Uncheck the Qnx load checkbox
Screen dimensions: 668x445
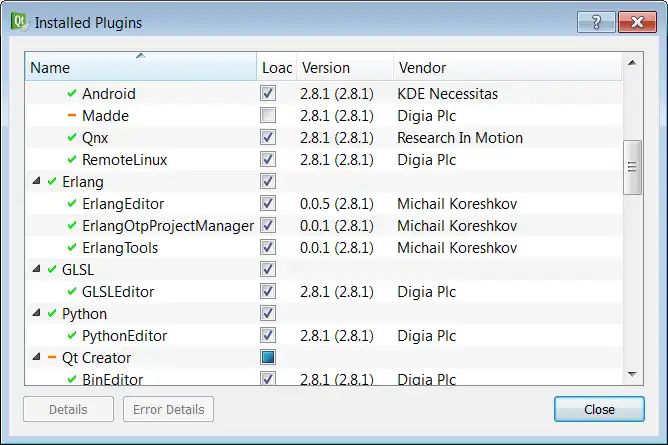(x=268, y=138)
